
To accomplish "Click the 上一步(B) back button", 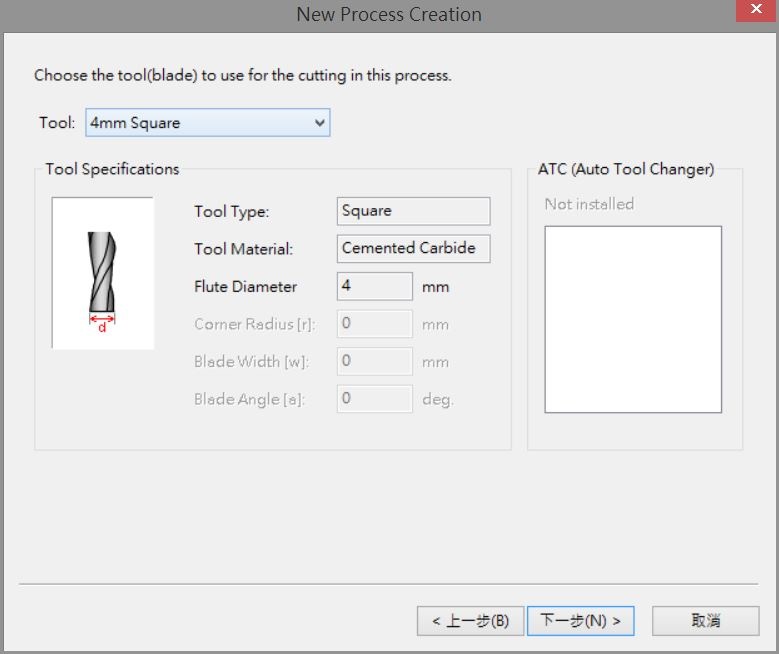I will [x=470, y=621].
